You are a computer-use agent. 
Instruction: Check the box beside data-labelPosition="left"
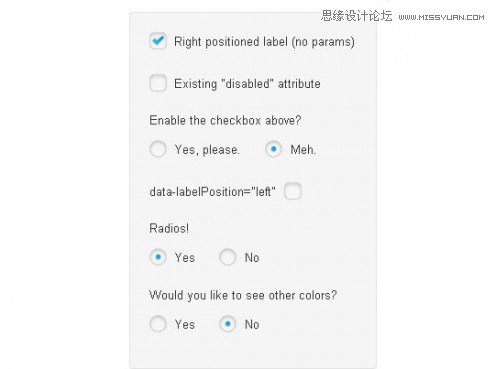293,191
